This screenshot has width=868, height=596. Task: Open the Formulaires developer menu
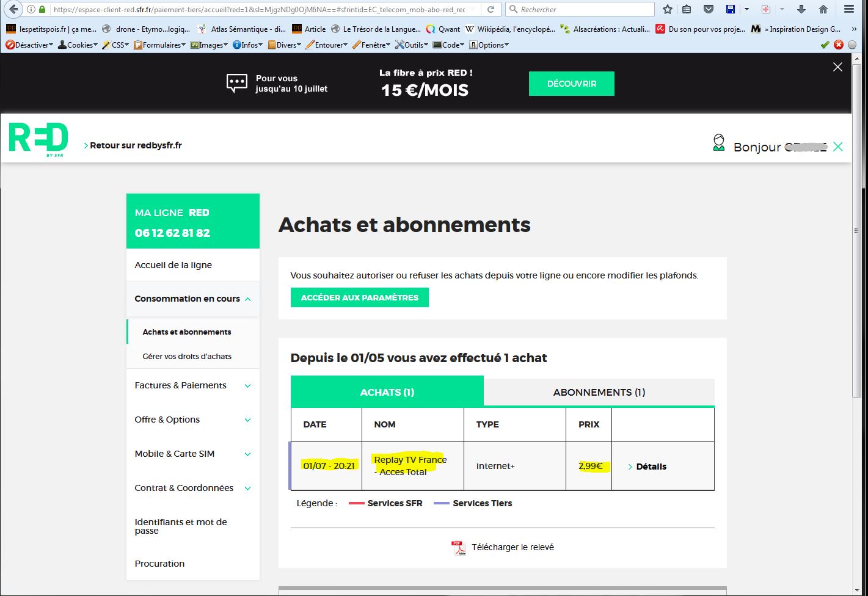[160, 45]
